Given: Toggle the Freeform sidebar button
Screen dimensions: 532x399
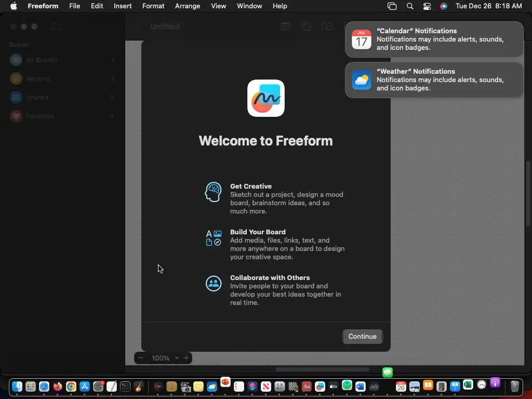Looking at the screenshot, I should [x=56, y=26].
